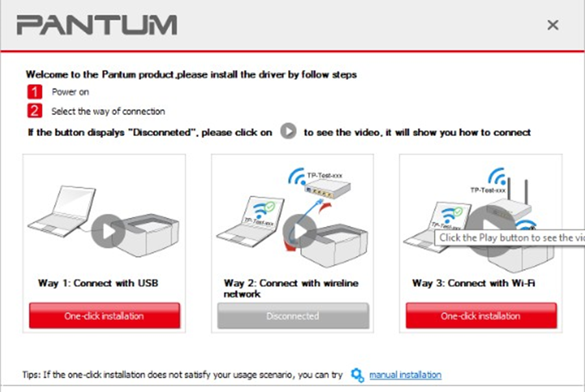
Task: Open the manual installation link
Action: [x=405, y=375]
